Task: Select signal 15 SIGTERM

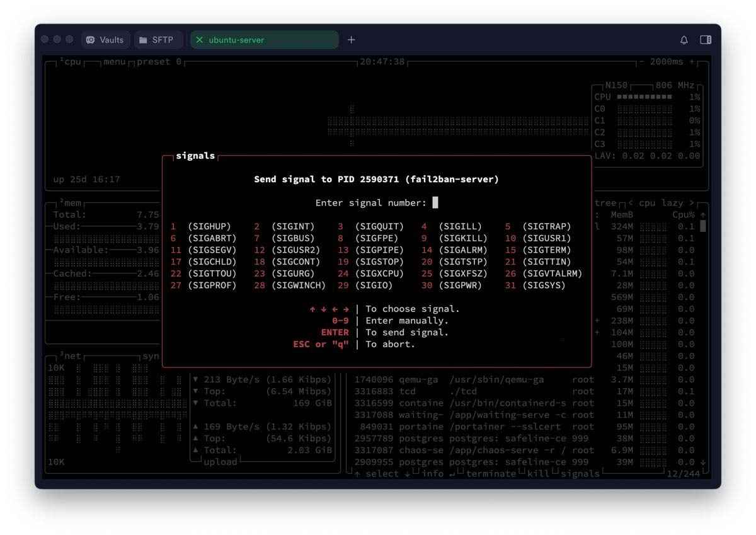Action: [537, 250]
